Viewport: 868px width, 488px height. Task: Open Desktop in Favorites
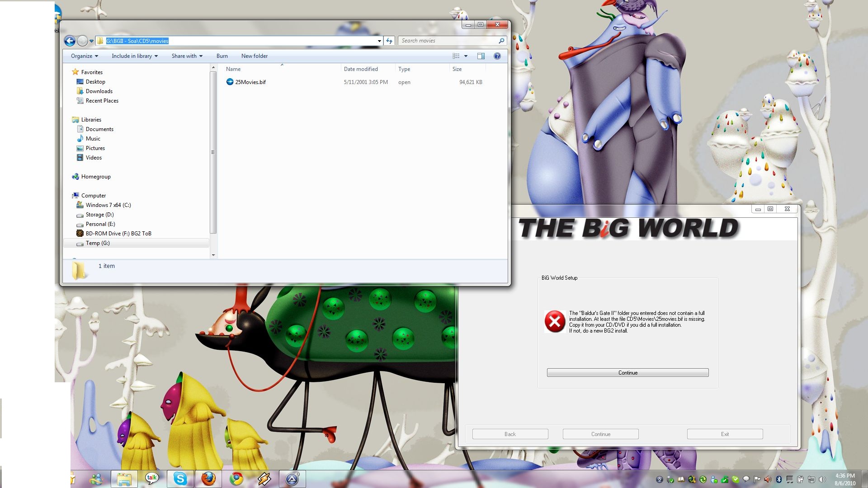pos(95,82)
